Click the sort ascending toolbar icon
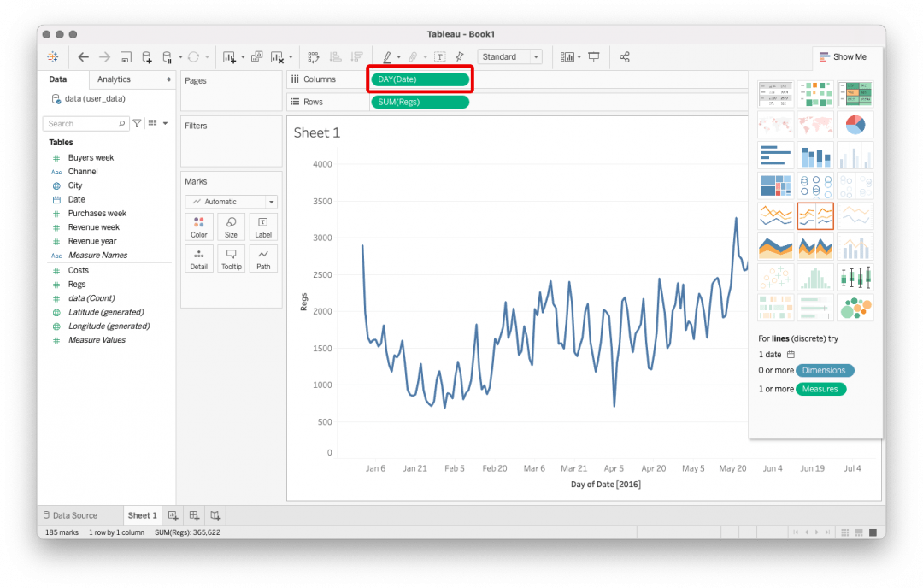The image size is (923, 588). pyautogui.click(x=335, y=56)
